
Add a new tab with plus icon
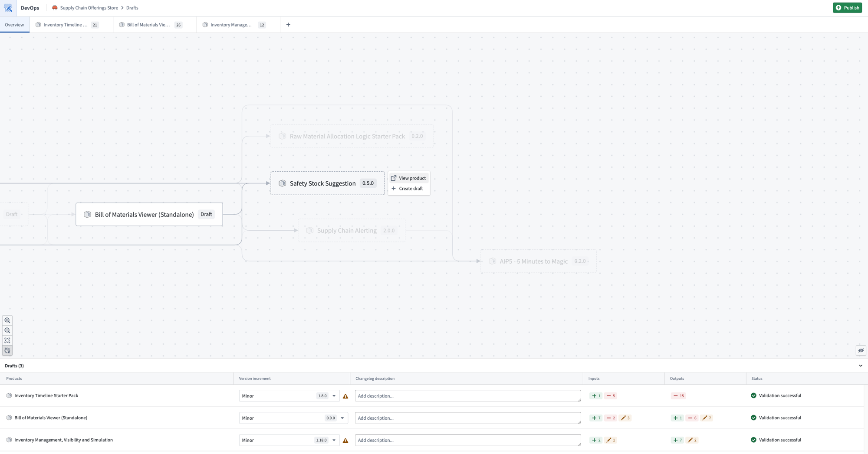click(x=288, y=25)
